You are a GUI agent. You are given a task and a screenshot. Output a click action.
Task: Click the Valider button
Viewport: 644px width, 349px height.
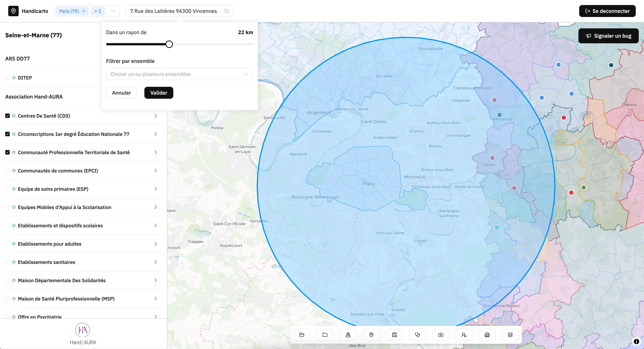tap(159, 93)
